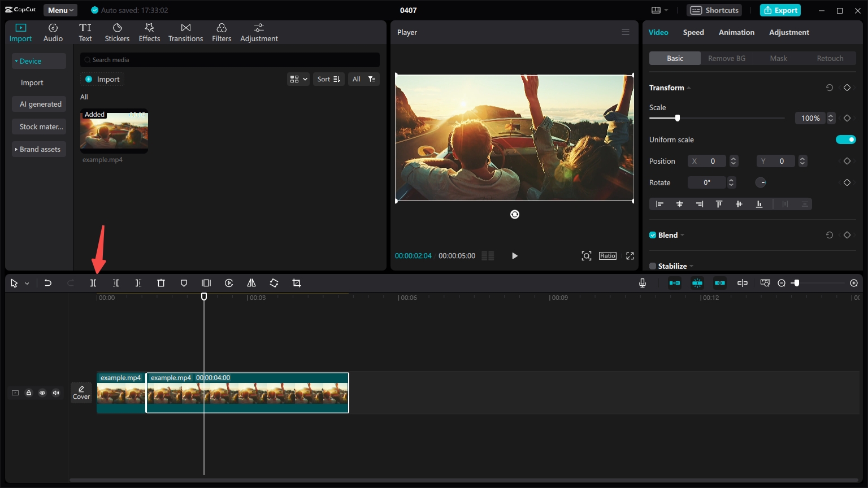
Task: Expand the Brand assets section
Action: (x=39, y=149)
